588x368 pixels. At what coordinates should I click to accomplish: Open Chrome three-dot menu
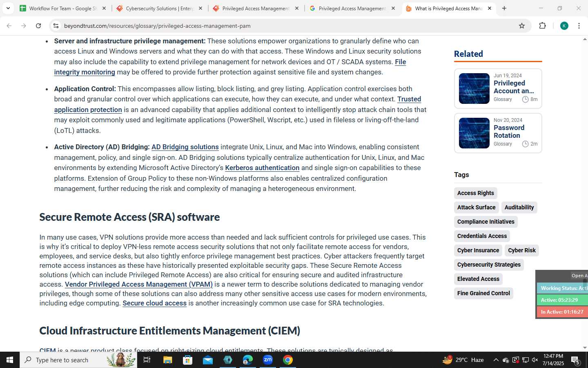pyautogui.click(x=579, y=26)
